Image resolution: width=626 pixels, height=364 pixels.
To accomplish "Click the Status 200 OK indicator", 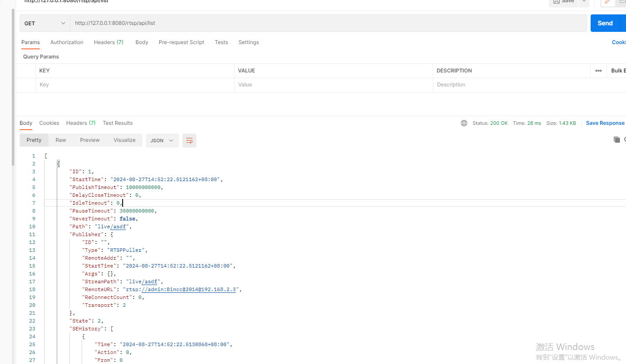I will pos(490,123).
